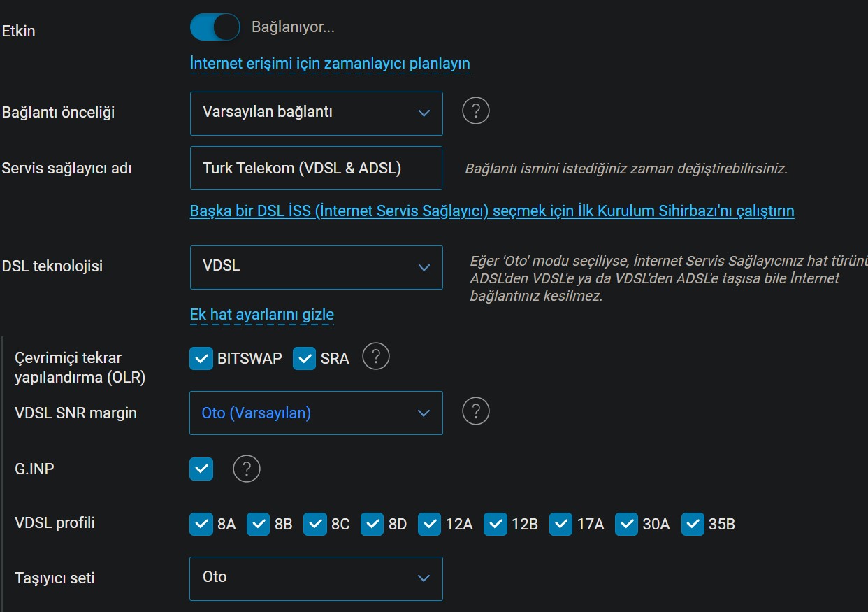Open the Bağlantı önceliği dropdown
868x612 pixels.
point(317,113)
